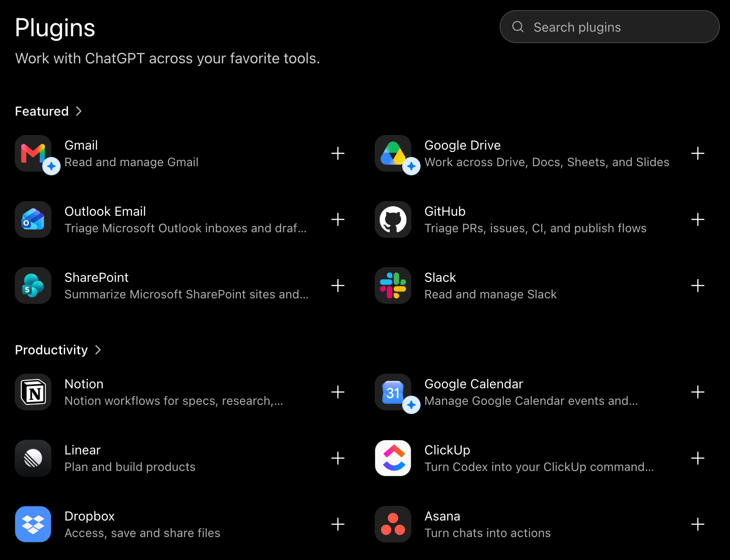Open the Dropbox plugin title

(90, 516)
